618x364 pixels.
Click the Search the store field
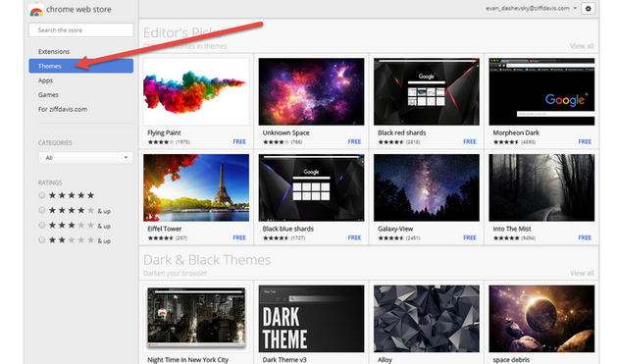81,30
